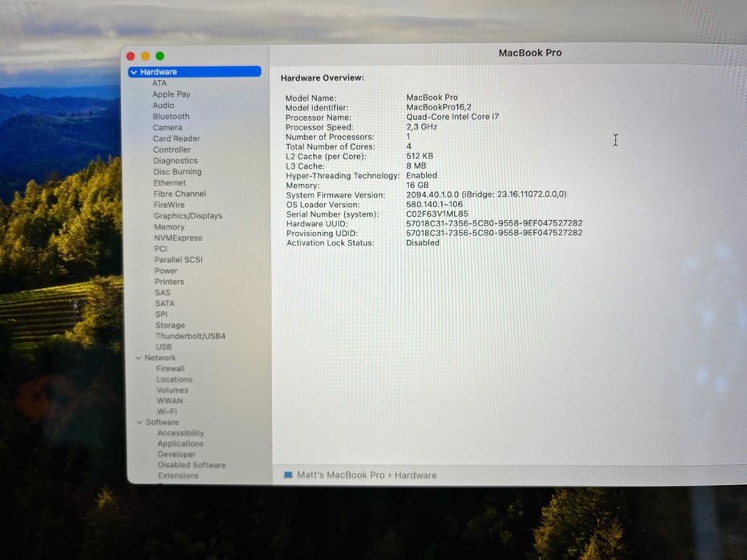The image size is (747, 560).
Task: Select the Software category label
Action: pyautogui.click(x=163, y=422)
